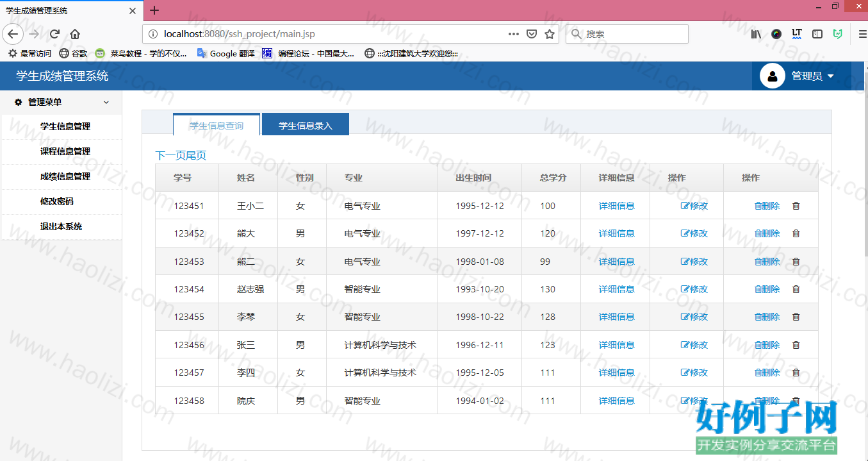
Task: Open the Google 翻译 bookmark
Action: pos(226,54)
